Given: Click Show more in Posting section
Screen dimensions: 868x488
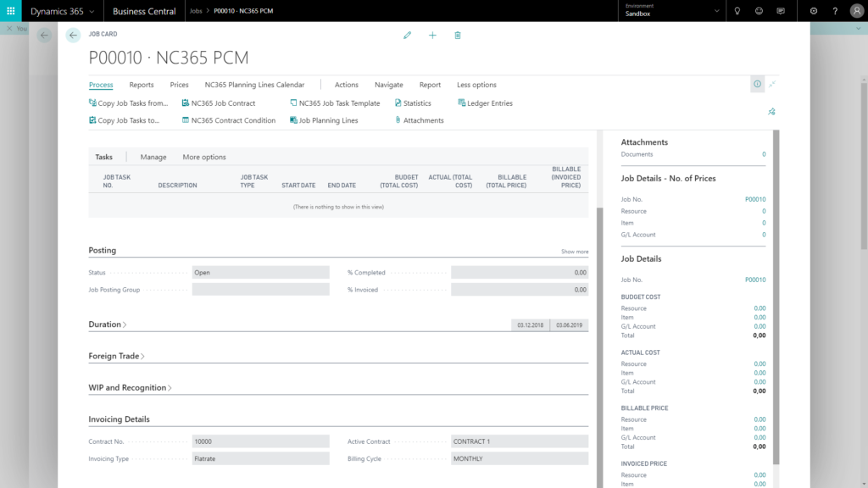Looking at the screenshot, I should point(575,251).
